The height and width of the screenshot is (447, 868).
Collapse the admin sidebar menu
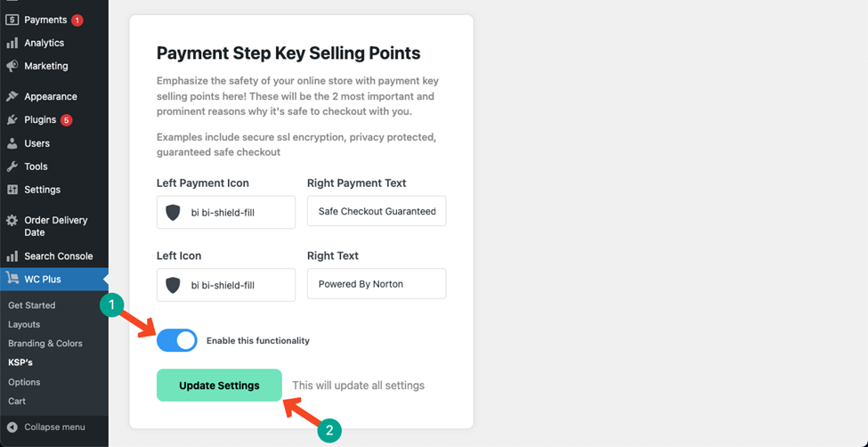[46, 427]
